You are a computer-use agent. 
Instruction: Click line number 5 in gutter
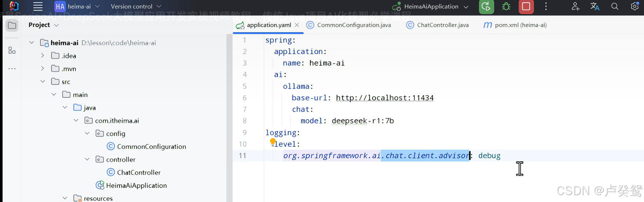tap(244, 86)
